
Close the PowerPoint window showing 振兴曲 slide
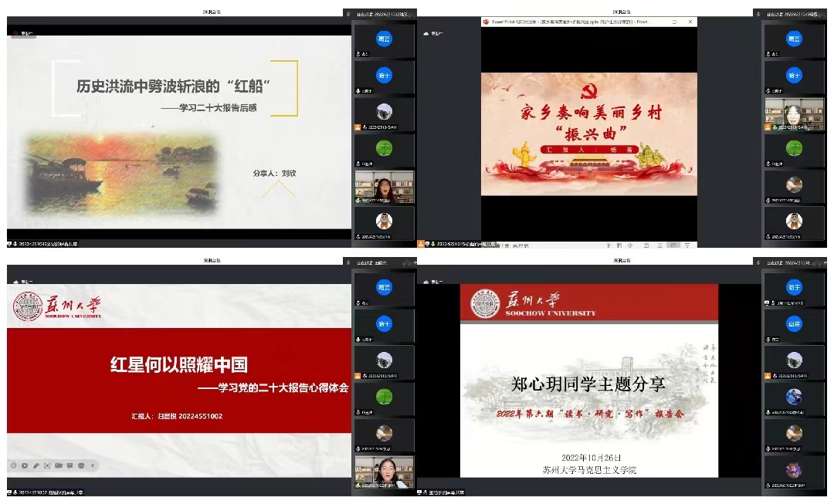pyautogui.click(x=690, y=22)
